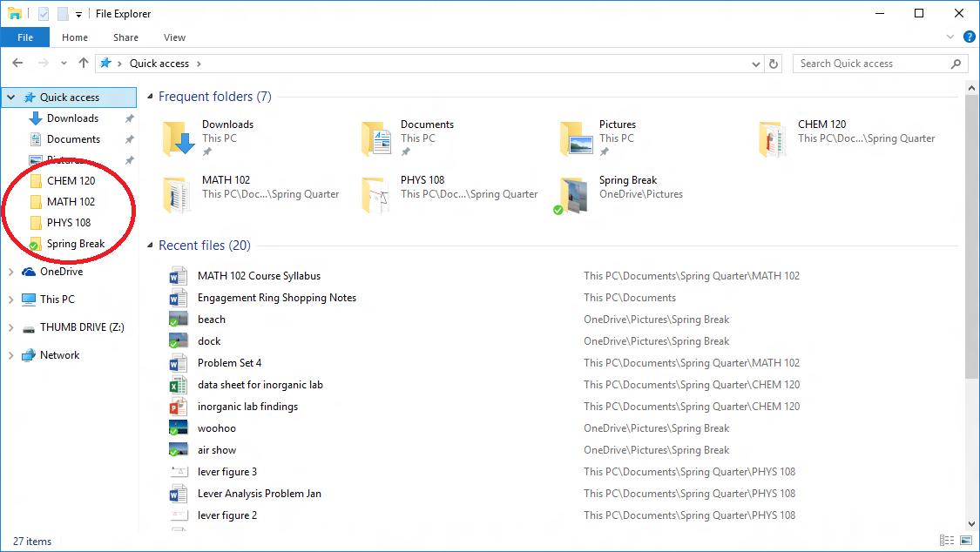980x552 pixels.
Task: Open the Downloads folder tile icon
Action: pos(179,138)
